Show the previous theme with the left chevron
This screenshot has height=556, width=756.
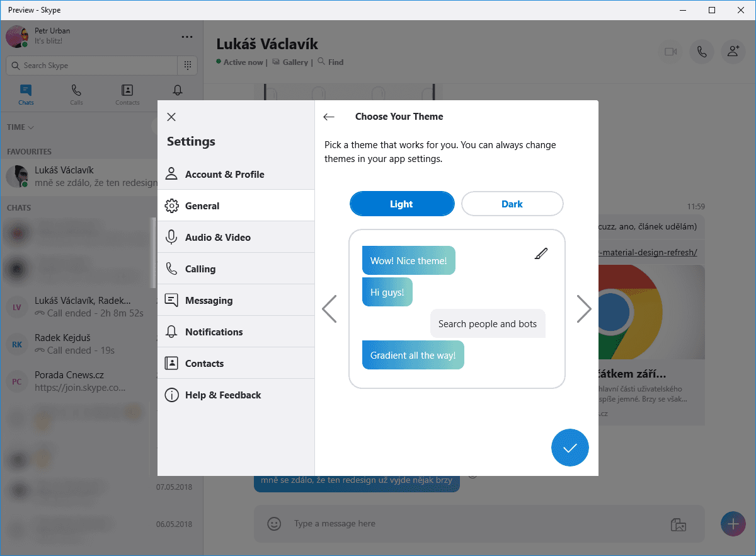[329, 309]
